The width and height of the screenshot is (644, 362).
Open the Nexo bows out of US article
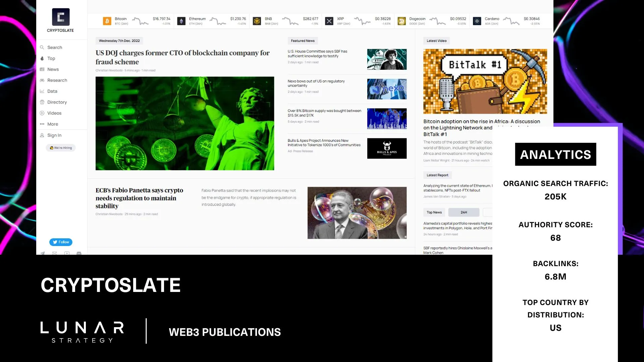[x=316, y=83]
